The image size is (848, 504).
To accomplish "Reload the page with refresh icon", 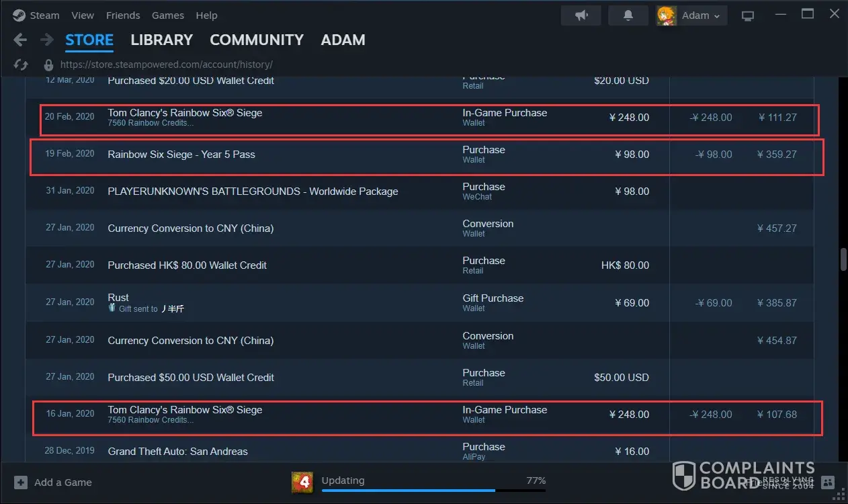I will tap(21, 65).
